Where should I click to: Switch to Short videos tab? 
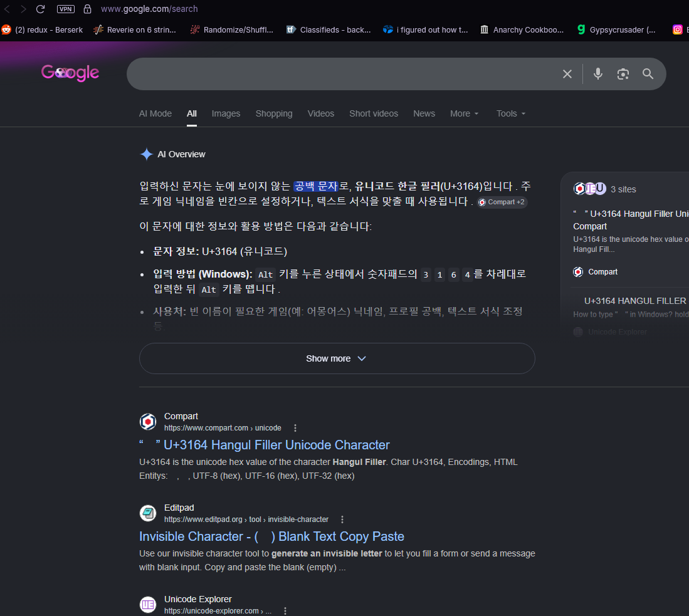tap(374, 113)
